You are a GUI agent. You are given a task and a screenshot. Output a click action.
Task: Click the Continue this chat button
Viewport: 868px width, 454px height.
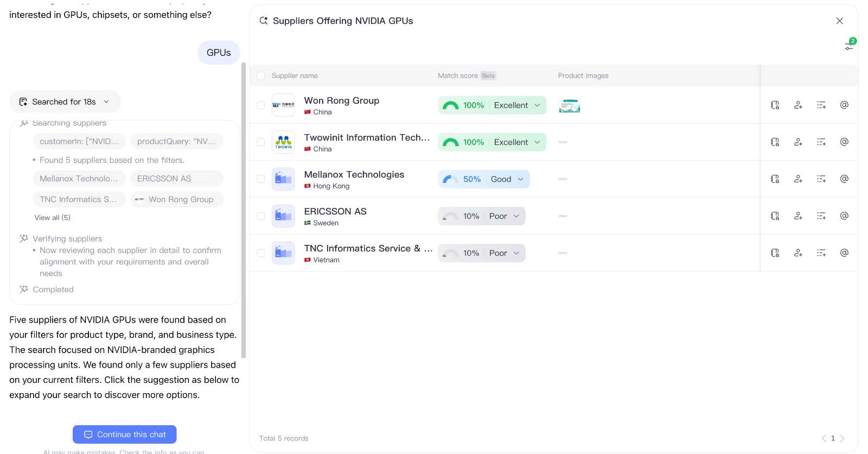pos(125,434)
